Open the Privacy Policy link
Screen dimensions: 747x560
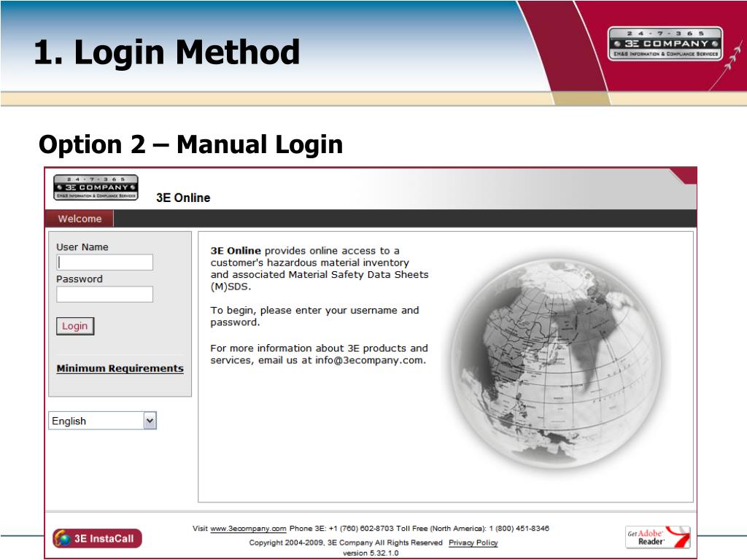[473, 542]
